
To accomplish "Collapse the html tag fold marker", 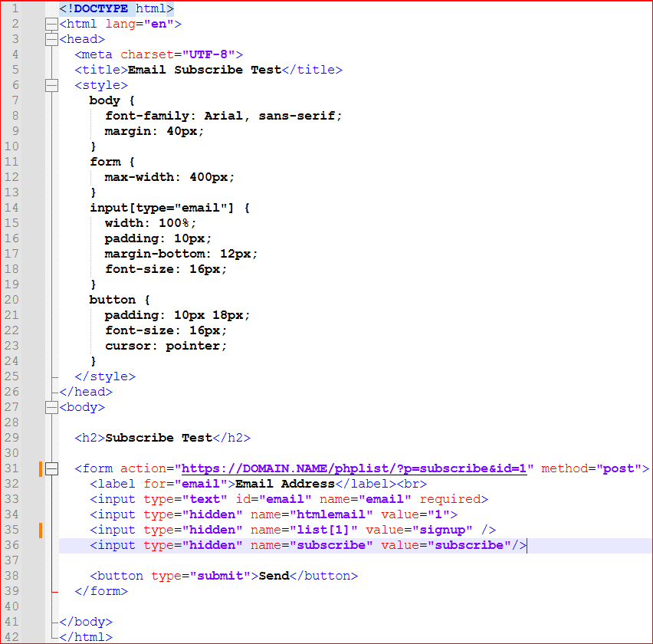I will click(52, 24).
